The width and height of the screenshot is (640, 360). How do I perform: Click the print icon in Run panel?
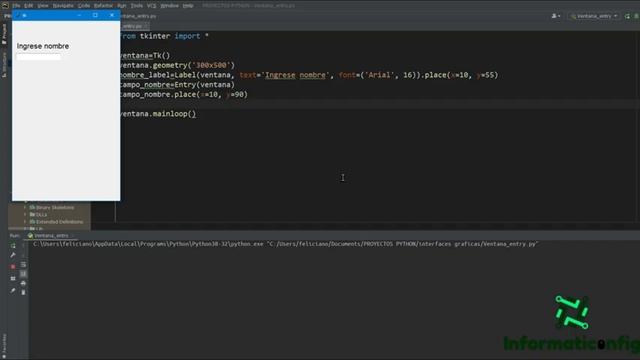pos(23,283)
